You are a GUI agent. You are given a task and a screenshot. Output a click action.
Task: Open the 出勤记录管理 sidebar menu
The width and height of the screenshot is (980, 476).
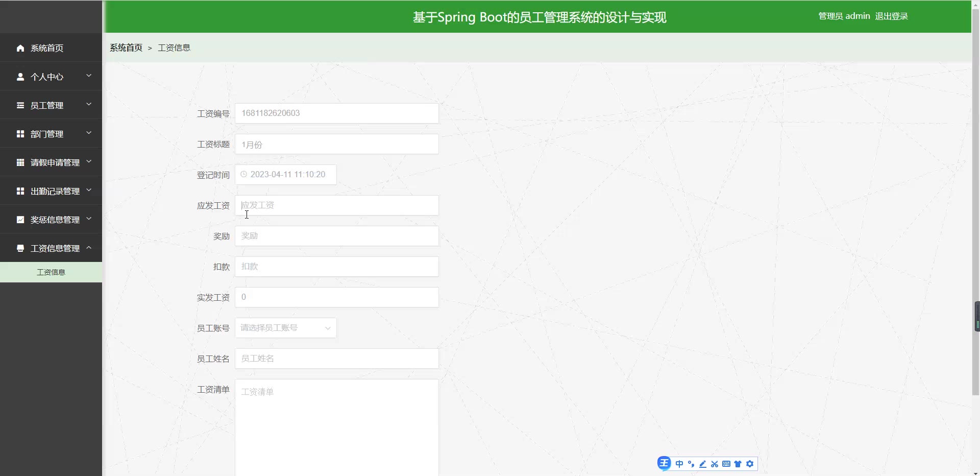click(x=51, y=191)
